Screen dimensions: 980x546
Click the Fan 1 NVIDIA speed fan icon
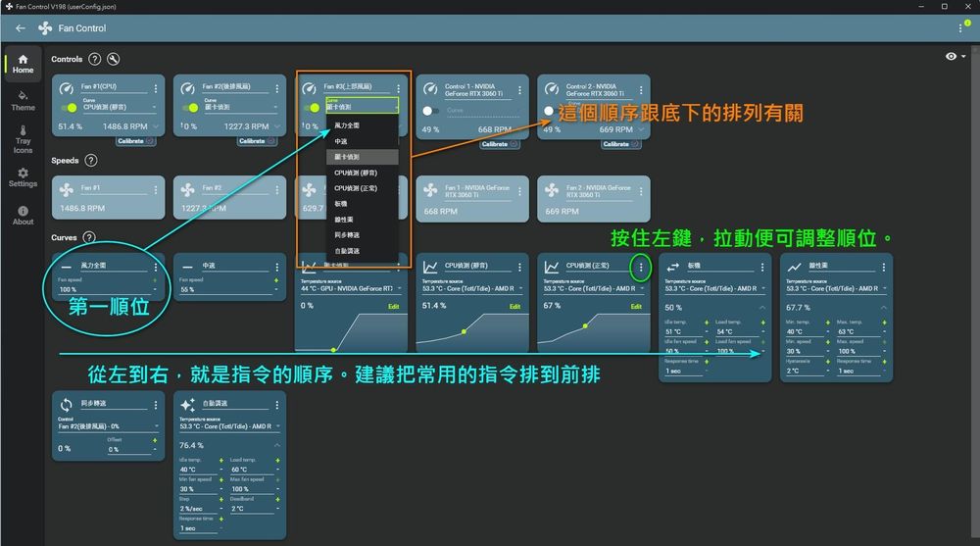430,189
